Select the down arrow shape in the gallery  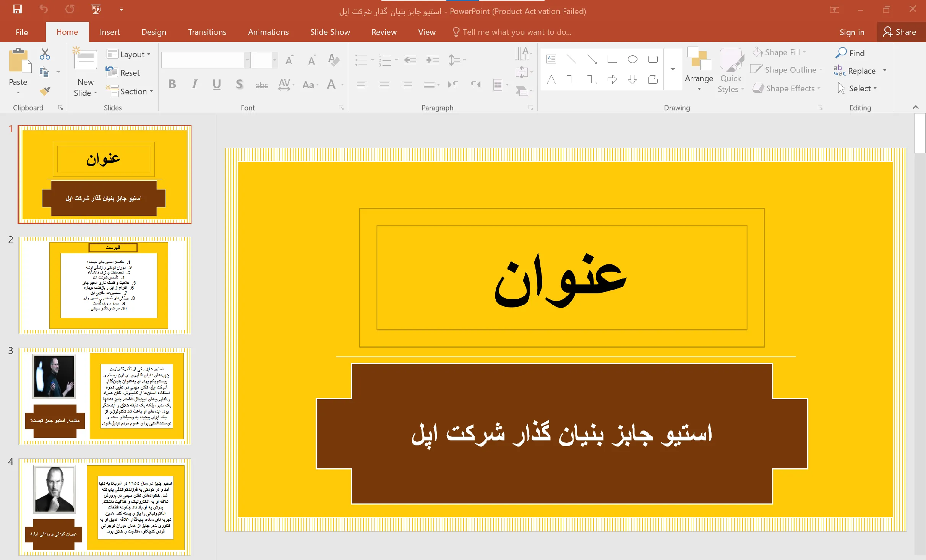click(632, 79)
